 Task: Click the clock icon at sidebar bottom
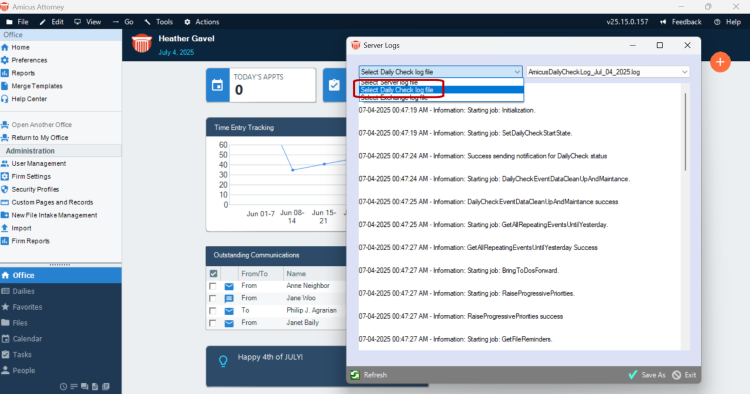(x=63, y=386)
